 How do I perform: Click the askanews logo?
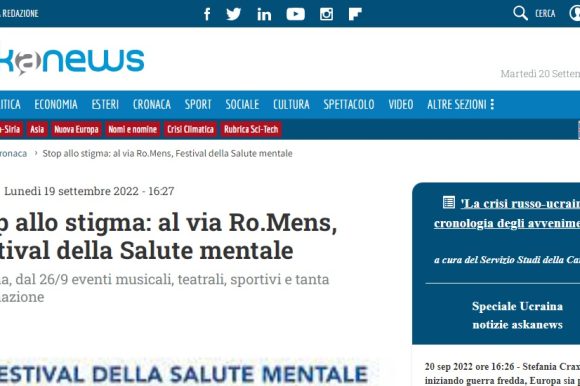[x=72, y=61]
